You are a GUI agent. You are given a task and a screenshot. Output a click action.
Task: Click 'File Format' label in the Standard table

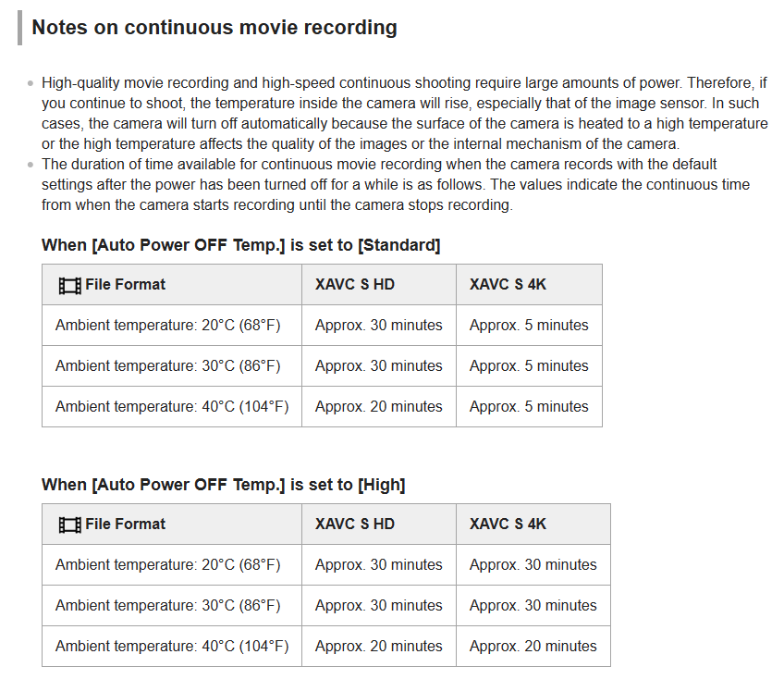coord(125,285)
